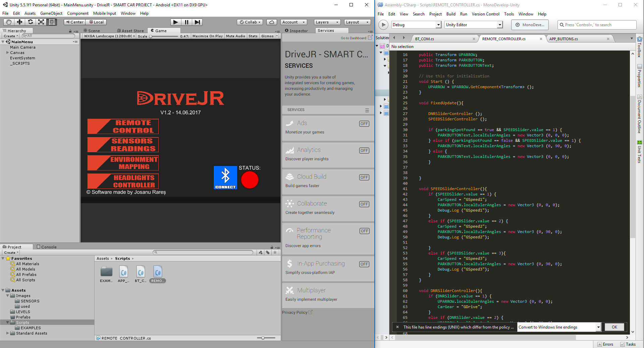
Task: Click the REMOTE CONTROL button in Game view
Action: (123, 126)
